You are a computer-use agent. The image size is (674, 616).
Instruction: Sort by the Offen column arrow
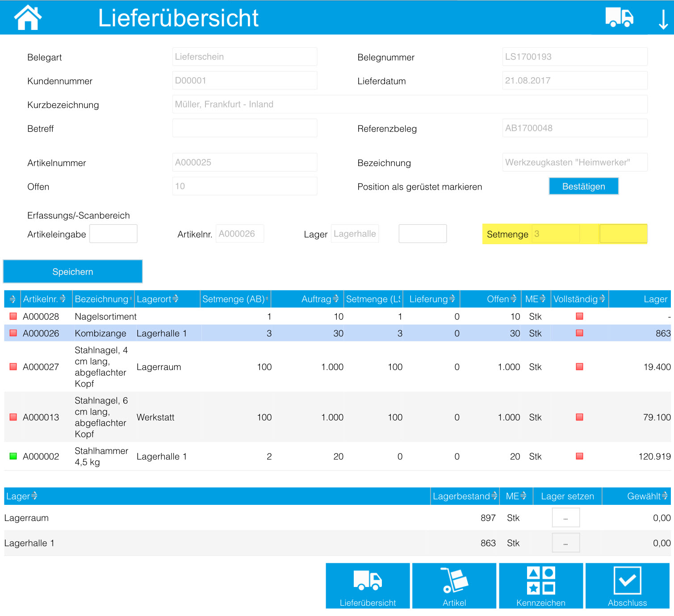514,298
